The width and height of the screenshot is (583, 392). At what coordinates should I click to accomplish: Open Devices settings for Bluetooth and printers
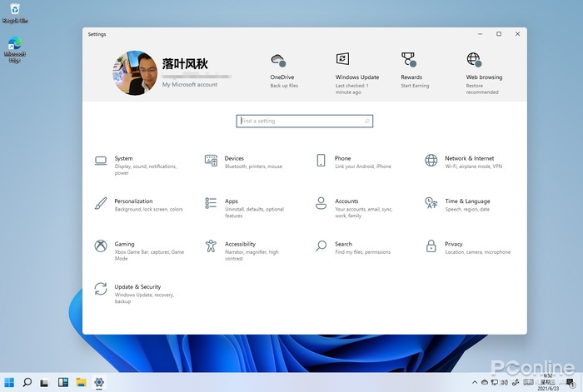(x=234, y=159)
